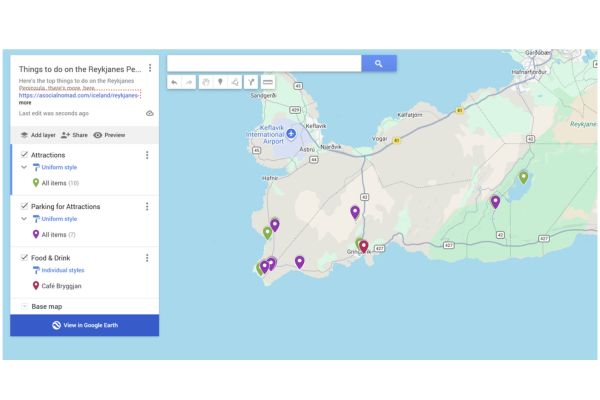Click the map search input field
The width and height of the screenshot is (600, 400).
[x=264, y=64]
